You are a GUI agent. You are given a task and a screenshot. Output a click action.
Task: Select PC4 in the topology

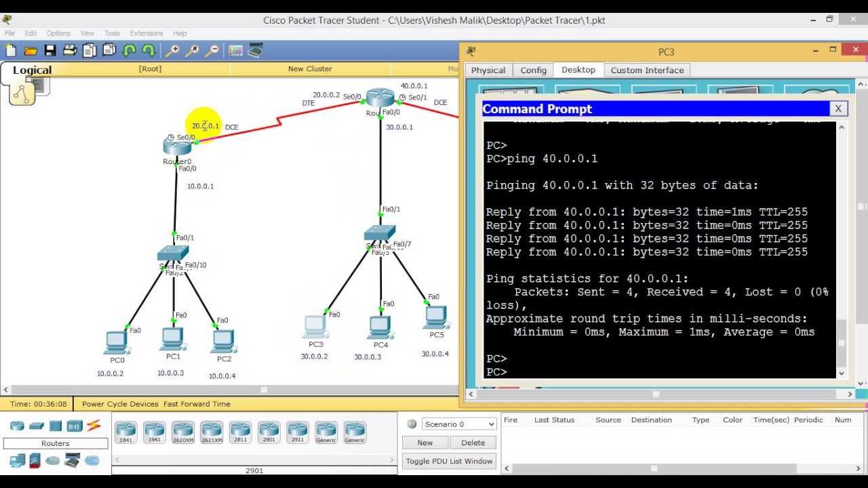click(380, 328)
